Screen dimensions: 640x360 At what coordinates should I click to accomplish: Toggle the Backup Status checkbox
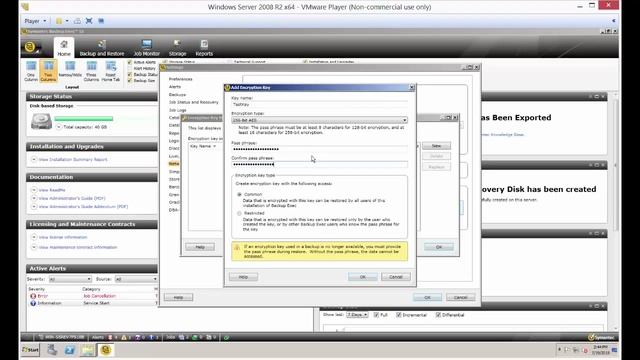pyautogui.click(x=130, y=74)
